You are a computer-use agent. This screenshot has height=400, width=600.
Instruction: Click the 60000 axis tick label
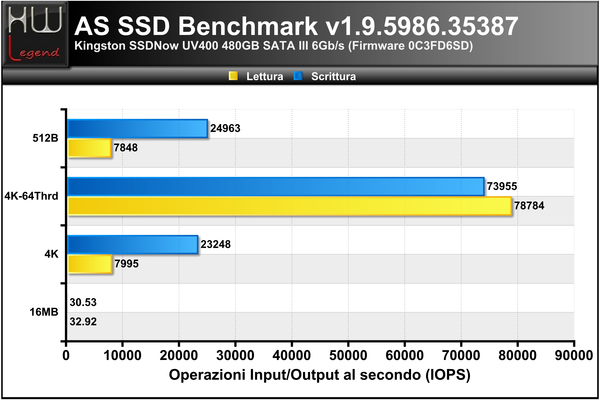pyautogui.click(x=404, y=356)
